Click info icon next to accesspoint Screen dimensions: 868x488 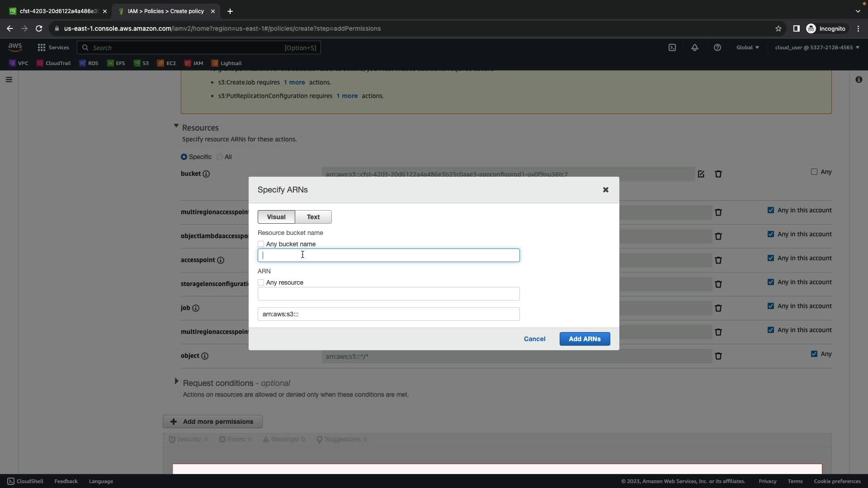pos(221,260)
